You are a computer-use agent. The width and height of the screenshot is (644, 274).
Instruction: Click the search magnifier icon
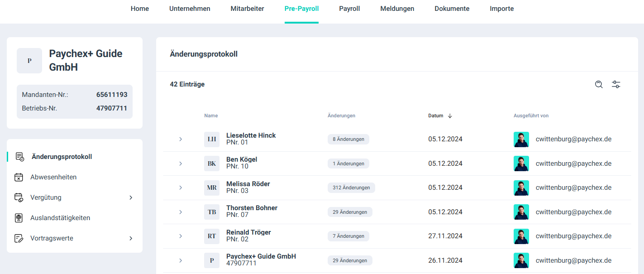pos(599,84)
